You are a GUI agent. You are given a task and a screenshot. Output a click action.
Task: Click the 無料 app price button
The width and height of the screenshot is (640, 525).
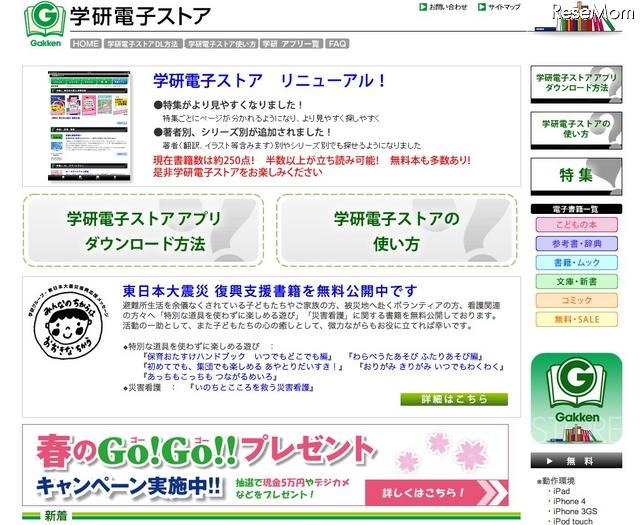[576, 460]
